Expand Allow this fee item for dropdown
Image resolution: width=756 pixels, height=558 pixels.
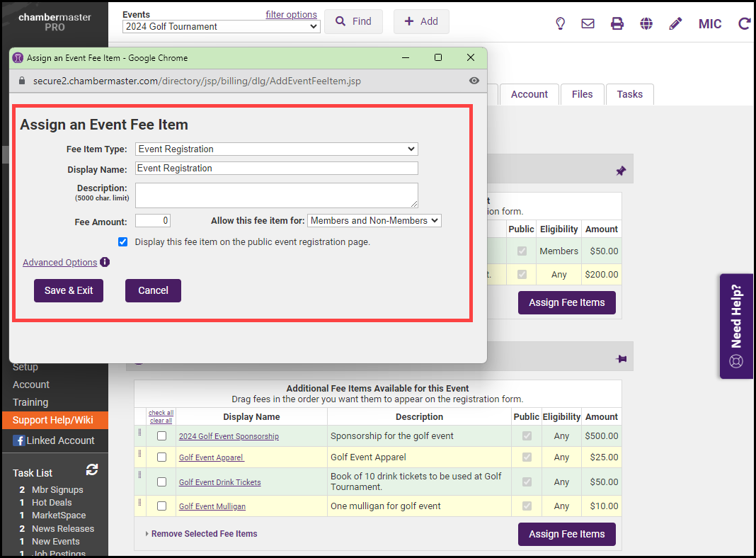click(374, 220)
